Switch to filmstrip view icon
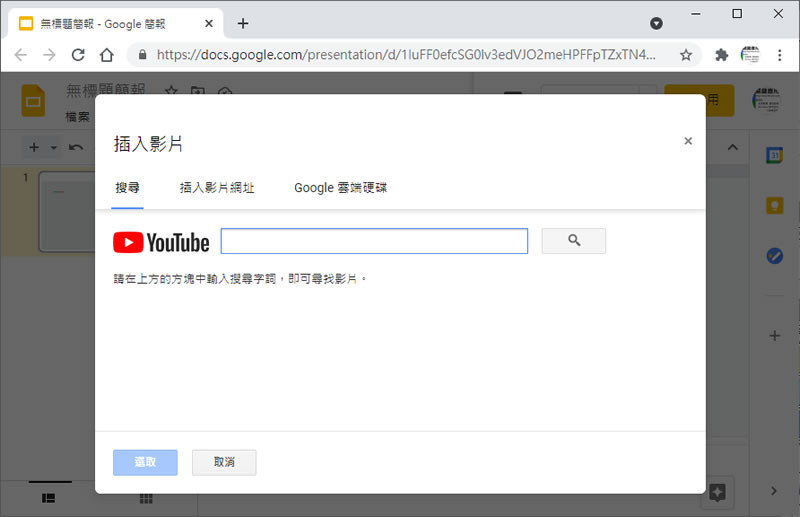The width and height of the screenshot is (800, 517). [x=48, y=498]
